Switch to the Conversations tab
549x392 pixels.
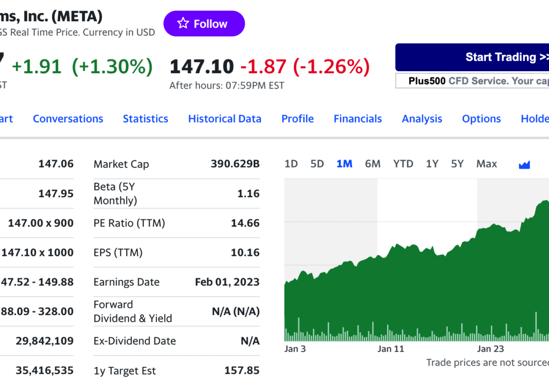(x=68, y=118)
